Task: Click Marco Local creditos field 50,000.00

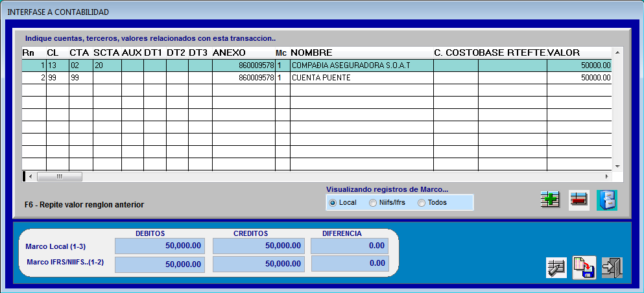Action: [x=259, y=246]
